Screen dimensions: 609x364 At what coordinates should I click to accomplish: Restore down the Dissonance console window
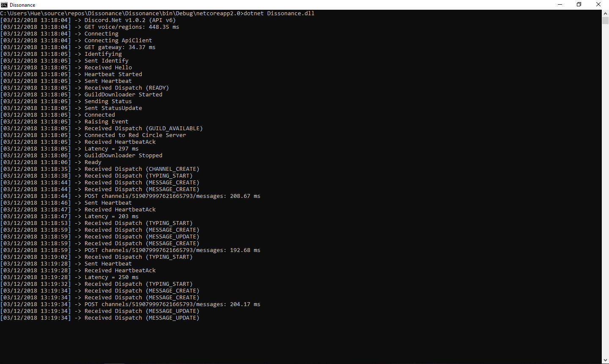(579, 5)
